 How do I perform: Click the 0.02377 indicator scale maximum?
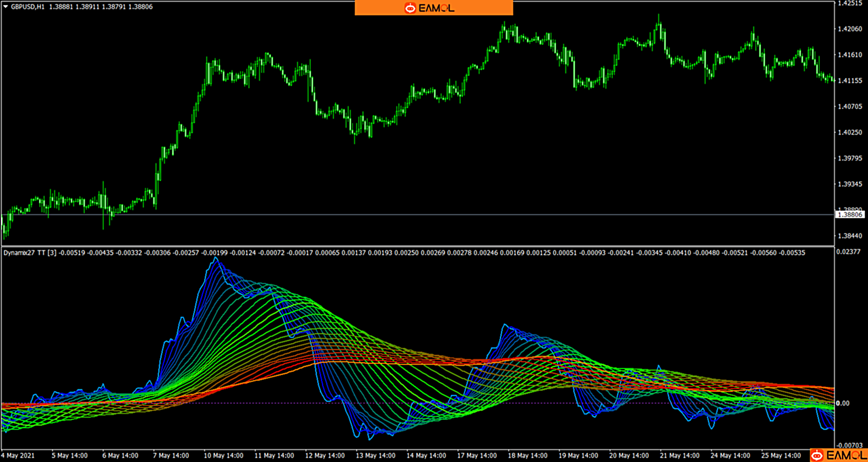850,252
